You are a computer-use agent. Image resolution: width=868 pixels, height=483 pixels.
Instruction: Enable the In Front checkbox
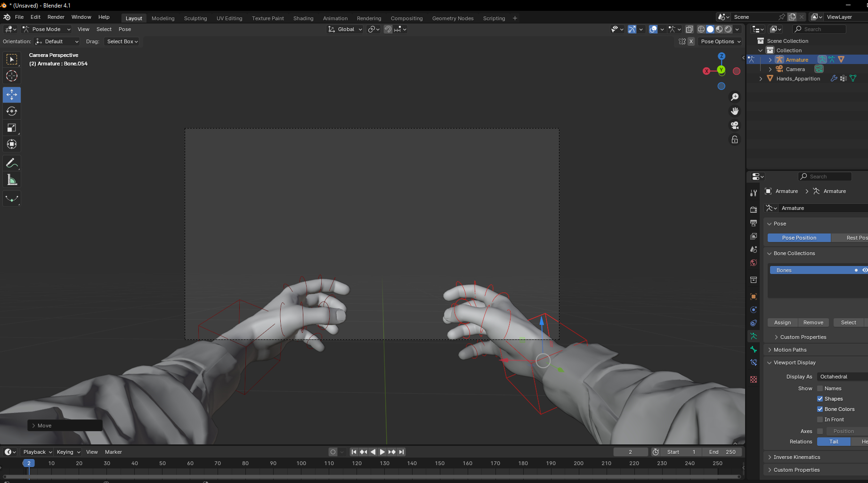coord(820,419)
